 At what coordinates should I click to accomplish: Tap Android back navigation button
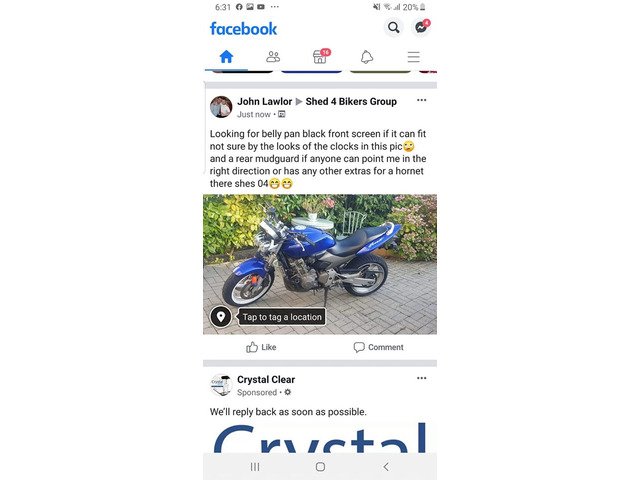coord(386,467)
